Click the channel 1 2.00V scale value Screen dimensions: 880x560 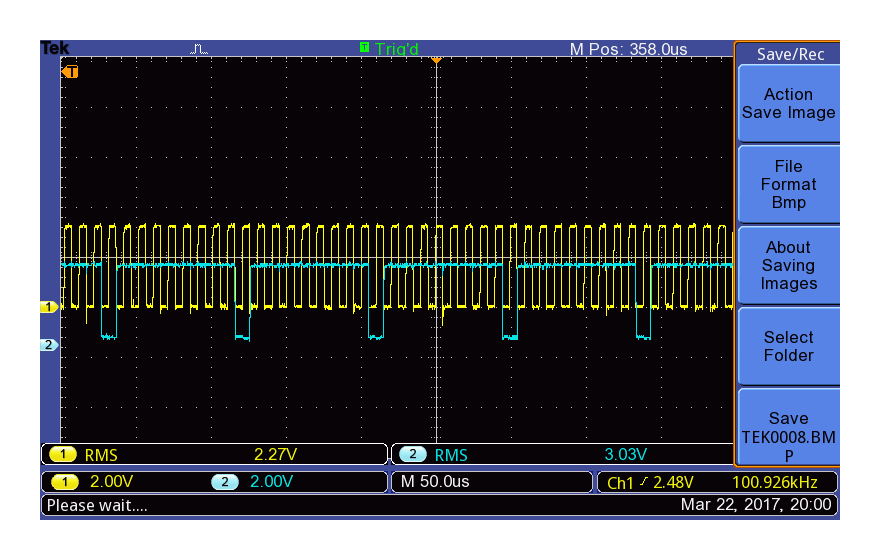point(112,481)
